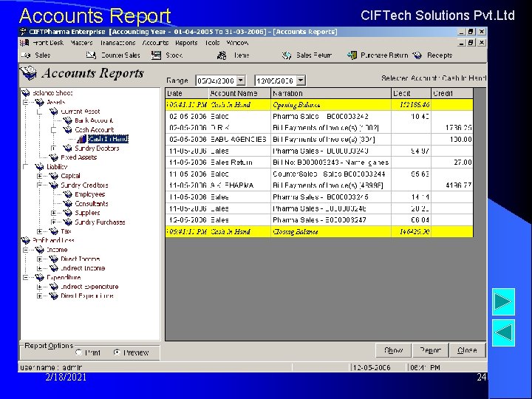
Task: Click the Capital node icon
Action: (x=54, y=176)
